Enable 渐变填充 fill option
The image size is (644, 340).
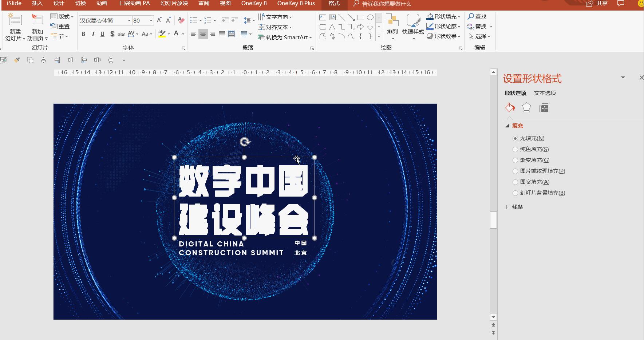(515, 160)
